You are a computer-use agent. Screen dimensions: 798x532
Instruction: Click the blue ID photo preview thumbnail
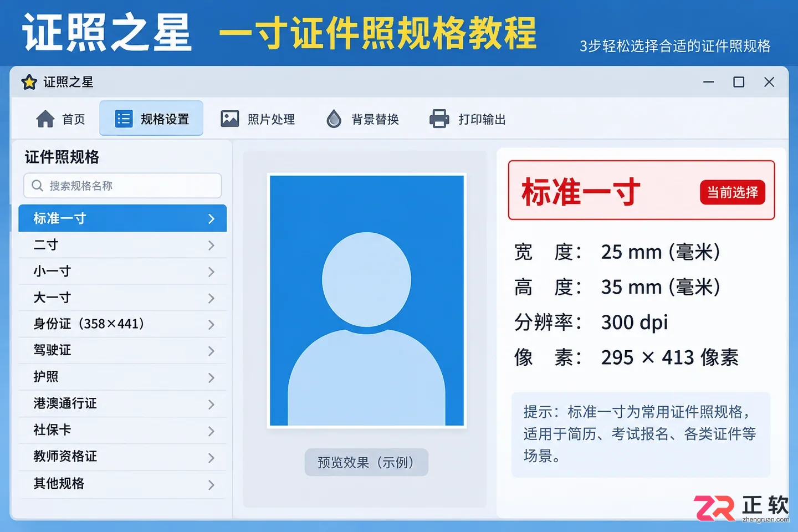click(x=367, y=300)
